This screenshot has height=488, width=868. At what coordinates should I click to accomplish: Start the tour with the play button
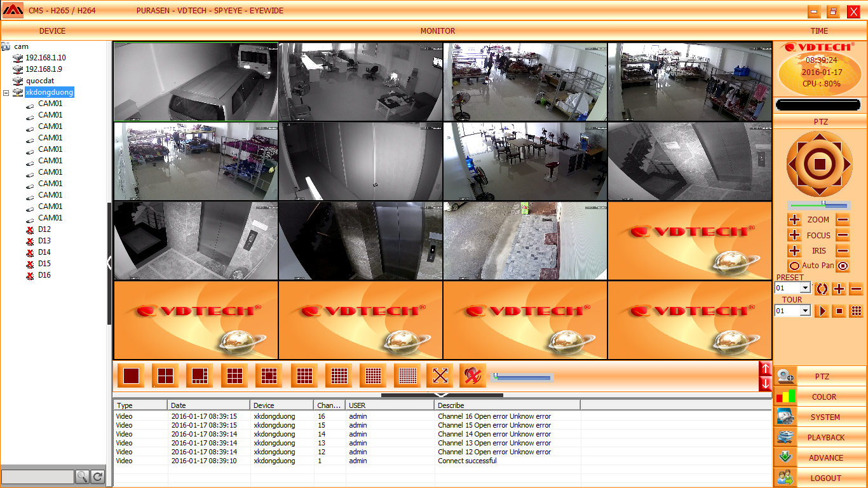[822, 311]
